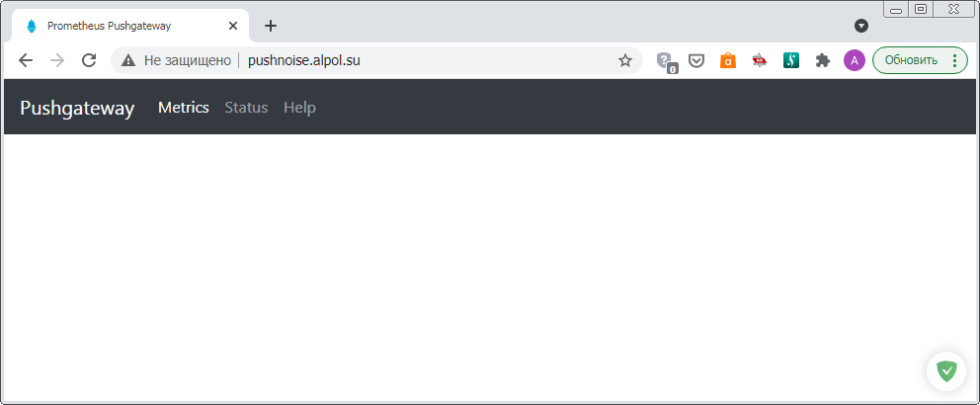Viewport: 980px width, 405px height.
Task: Reload the current page
Action: point(89,60)
